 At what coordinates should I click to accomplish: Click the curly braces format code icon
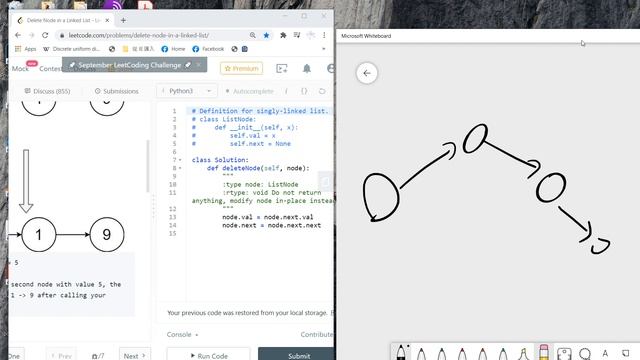304,91
